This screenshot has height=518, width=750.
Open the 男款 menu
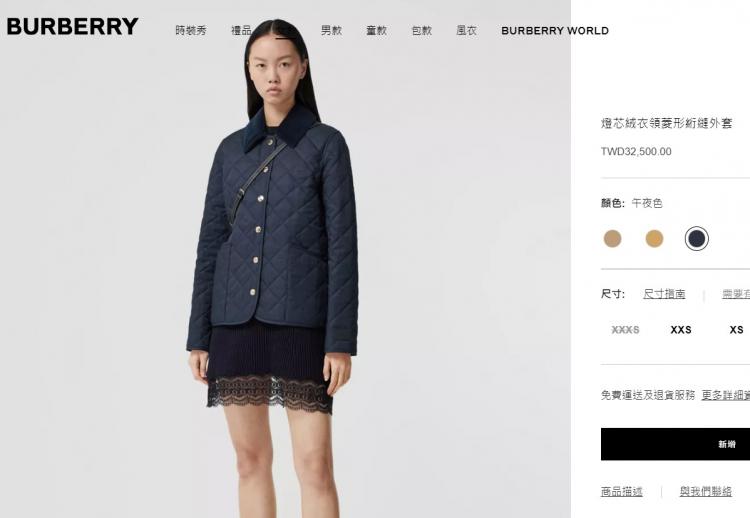coord(331,31)
